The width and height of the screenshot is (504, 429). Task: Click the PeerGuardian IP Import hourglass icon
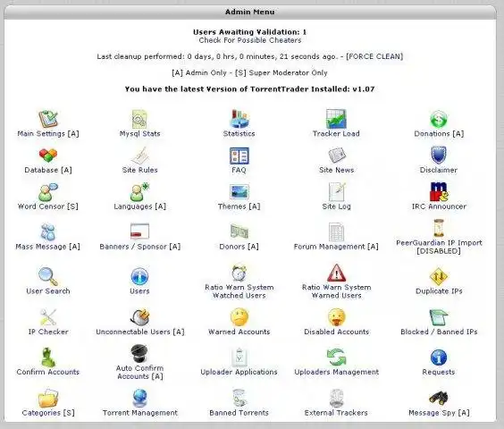point(439,228)
